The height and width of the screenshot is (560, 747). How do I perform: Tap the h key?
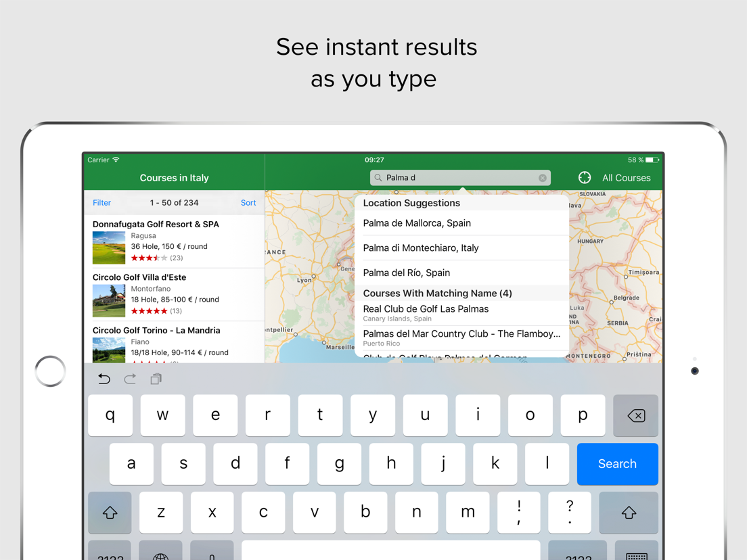pyautogui.click(x=391, y=464)
